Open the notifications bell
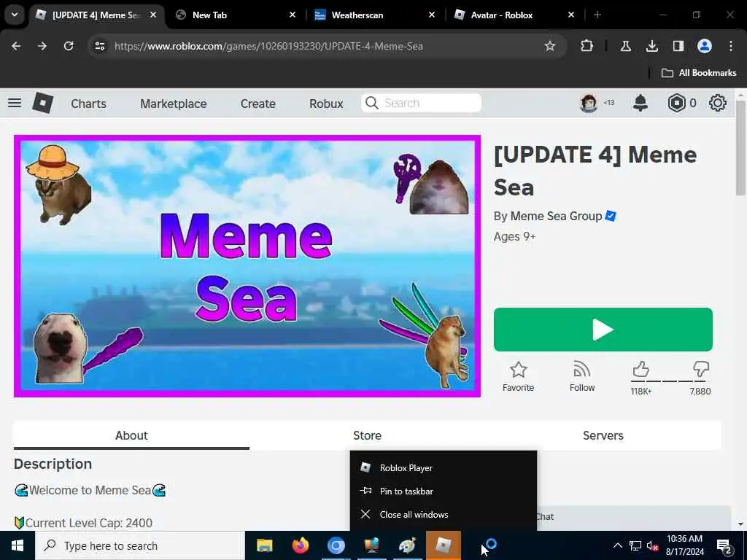The height and width of the screenshot is (560, 747). click(640, 103)
